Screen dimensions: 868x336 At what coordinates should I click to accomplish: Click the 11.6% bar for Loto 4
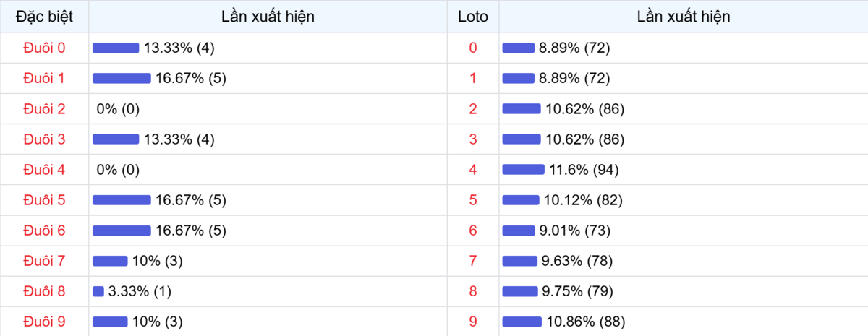523,170
